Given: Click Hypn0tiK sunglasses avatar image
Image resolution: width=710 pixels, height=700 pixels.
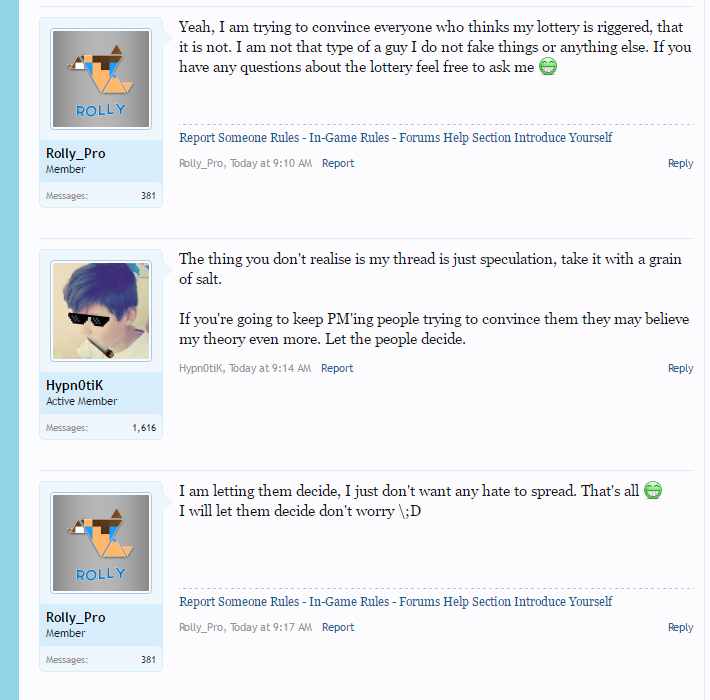Looking at the screenshot, I should coord(100,311).
